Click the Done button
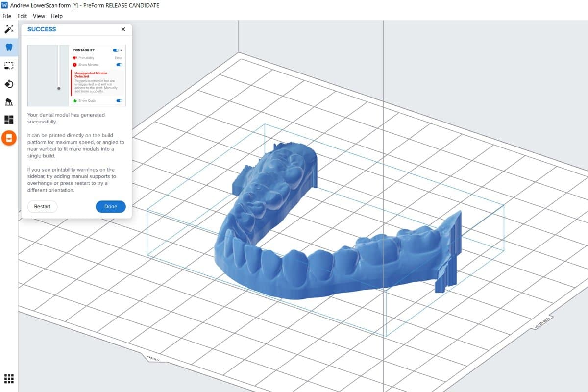The height and width of the screenshot is (392, 588). click(x=110, y=206)
